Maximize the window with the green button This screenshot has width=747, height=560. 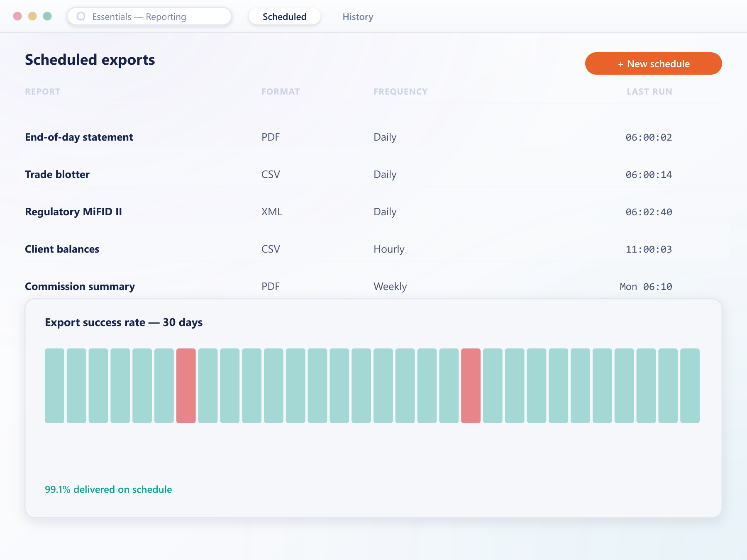47,16
